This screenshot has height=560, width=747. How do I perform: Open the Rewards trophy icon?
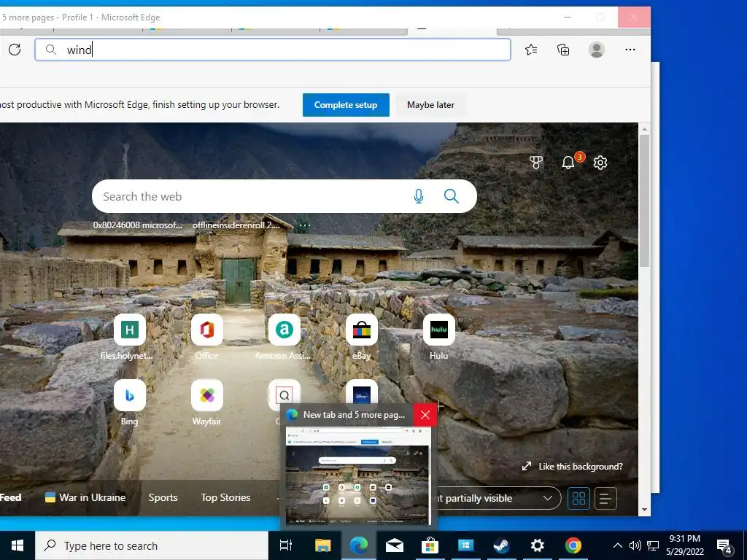pos(536,163)
